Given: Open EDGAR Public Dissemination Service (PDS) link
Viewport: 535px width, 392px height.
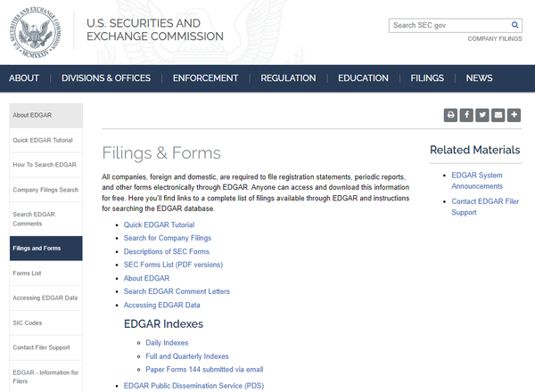Looking at the screenshot, I should 193,386.
